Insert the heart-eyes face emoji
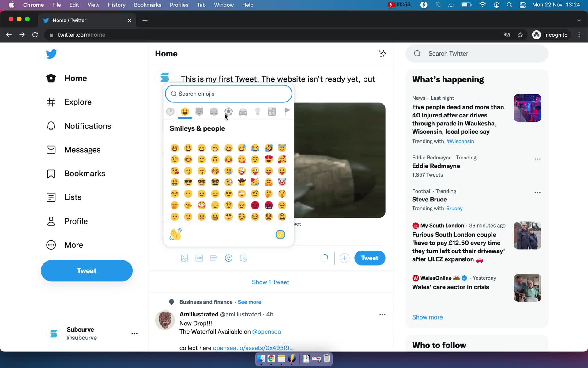Image resolution: width=588 pixels, height=368 pixels. coord(269,159)
